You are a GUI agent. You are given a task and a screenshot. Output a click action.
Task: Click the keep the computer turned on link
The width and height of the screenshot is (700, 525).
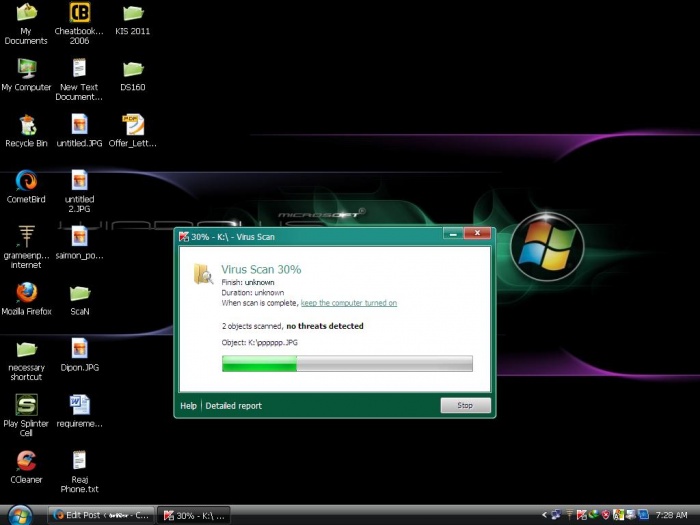click(348, 303)
